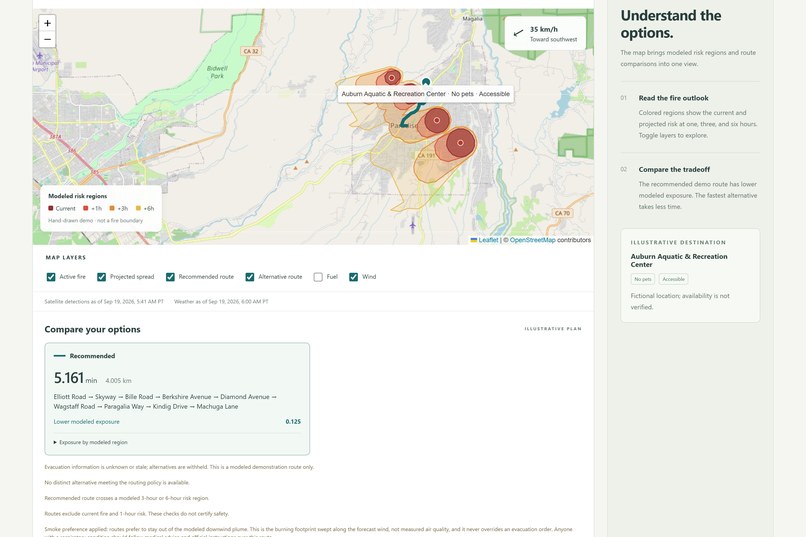Click the +1h risk color swatch
Image resolution: width=806 pixels, height=537 pixels.
pyautogui.click(x=86, y=209)
